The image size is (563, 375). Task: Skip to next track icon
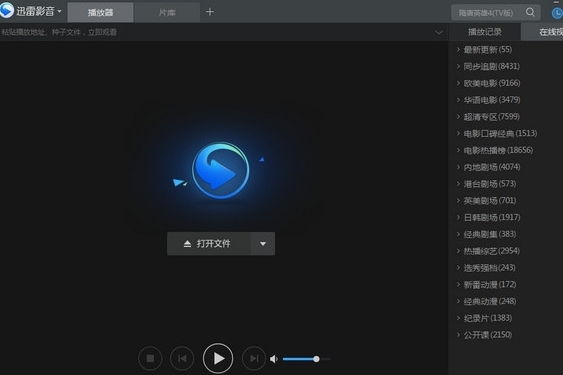pos(254,358)
